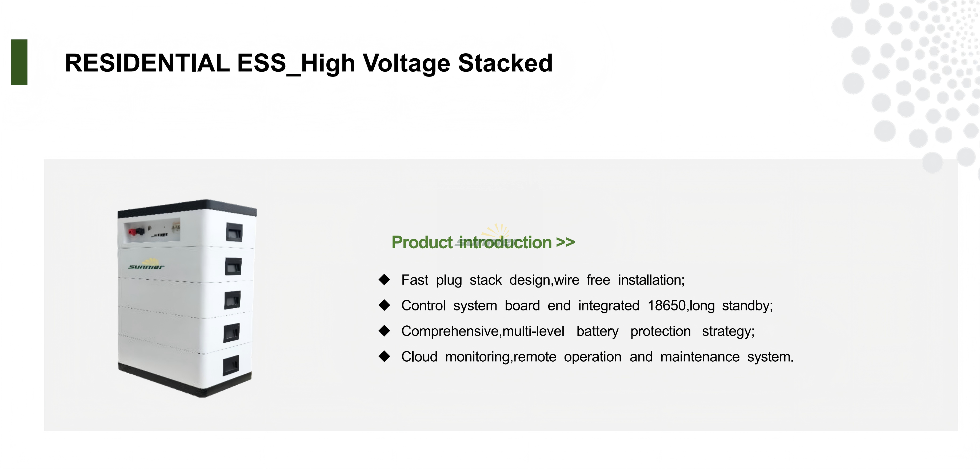Click the "Product introduction >>" heading
980x469 pixels.
point(483,242)
